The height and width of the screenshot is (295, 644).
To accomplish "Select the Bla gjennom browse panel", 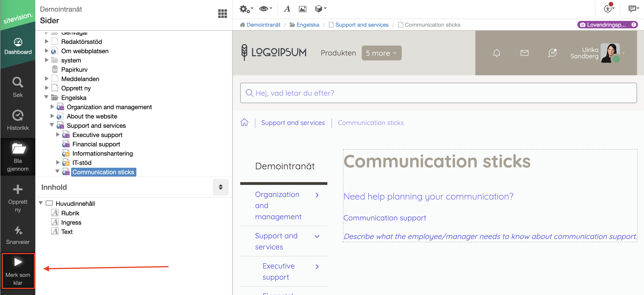I will [x=18, y=157].
